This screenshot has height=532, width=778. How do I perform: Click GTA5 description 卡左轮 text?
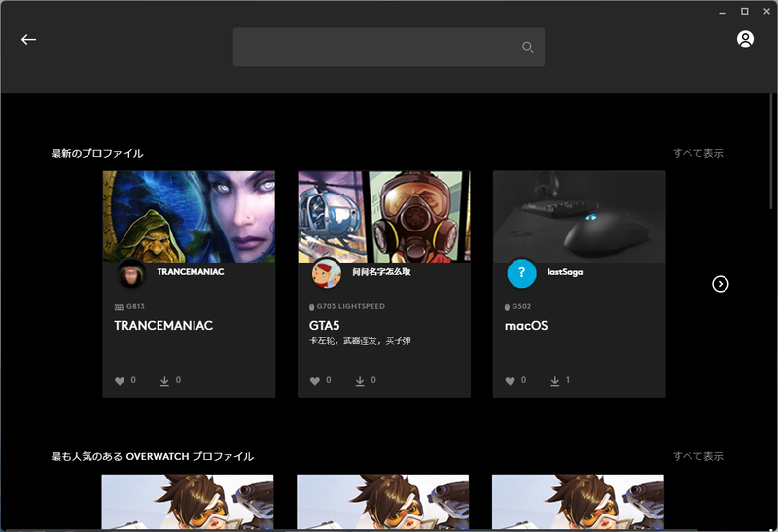(x=360, y=341)
